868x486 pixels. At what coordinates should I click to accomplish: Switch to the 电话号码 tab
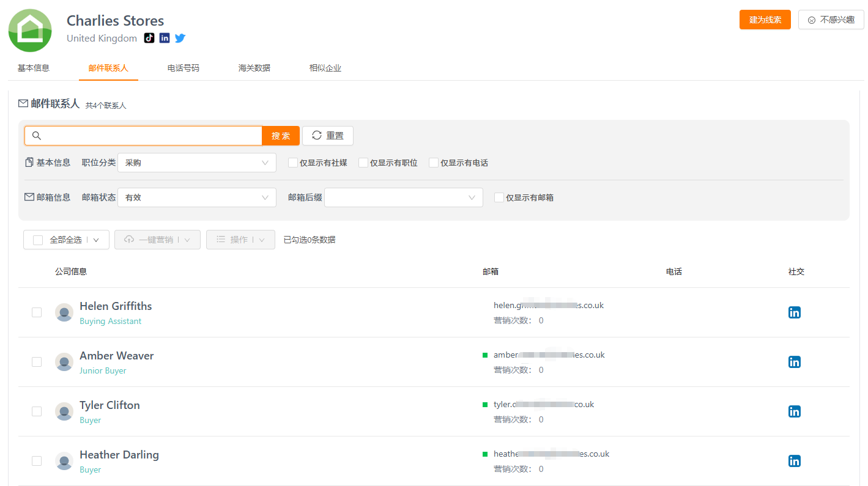click(x=184, y=68)
